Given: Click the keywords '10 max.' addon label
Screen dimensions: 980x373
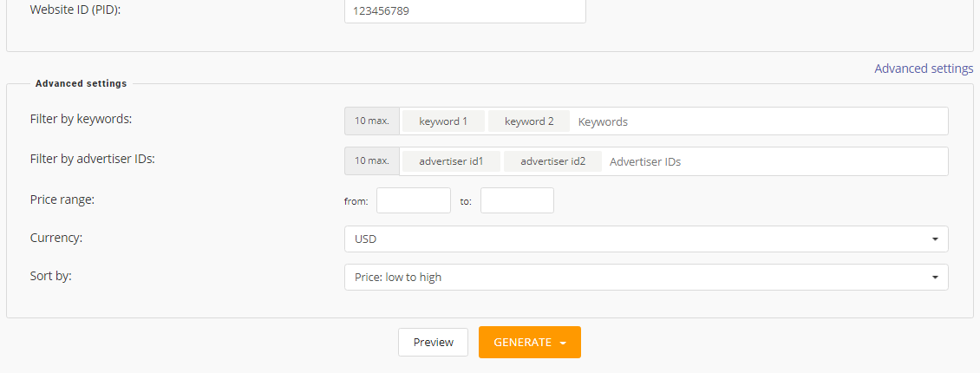Looking at the screenshot, I should [372, 121].
